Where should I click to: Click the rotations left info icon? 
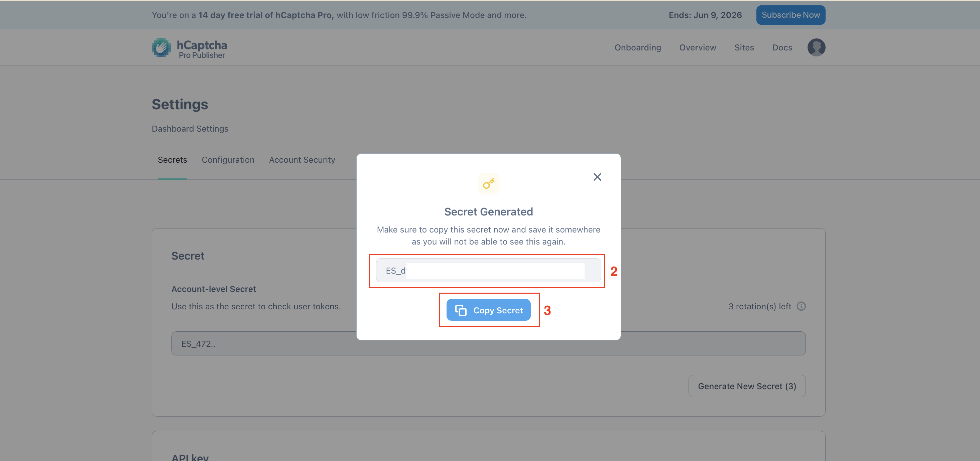pyautogui.click(x=801, y=306)
